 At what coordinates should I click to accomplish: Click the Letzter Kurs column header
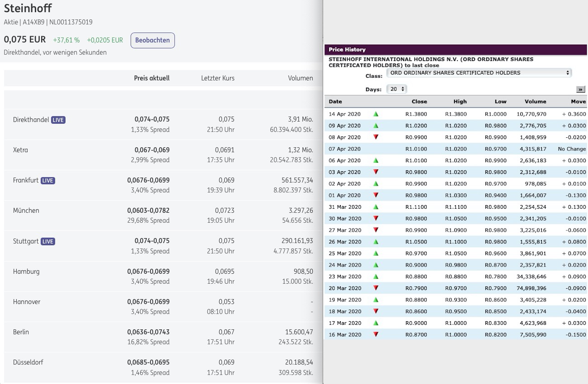(x=217, y=78)
